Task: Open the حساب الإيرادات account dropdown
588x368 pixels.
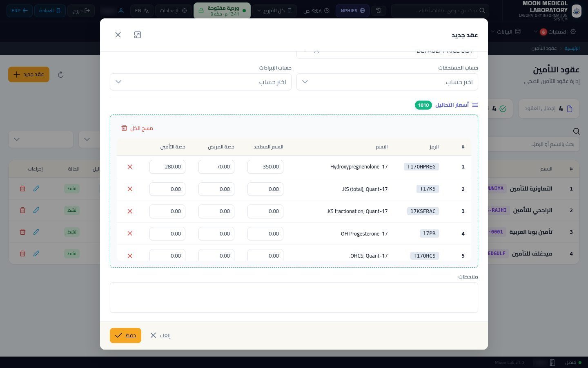Action: click(x=200, y=82)
